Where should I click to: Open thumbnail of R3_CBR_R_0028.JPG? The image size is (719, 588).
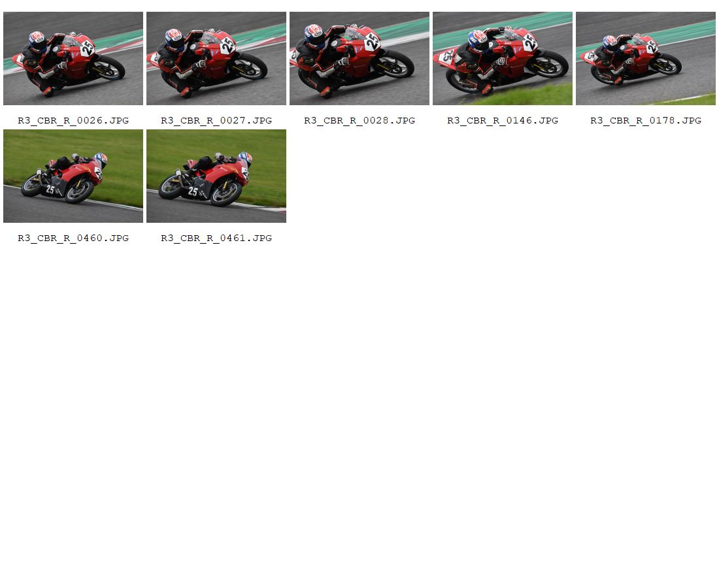(x=359, y=59)
